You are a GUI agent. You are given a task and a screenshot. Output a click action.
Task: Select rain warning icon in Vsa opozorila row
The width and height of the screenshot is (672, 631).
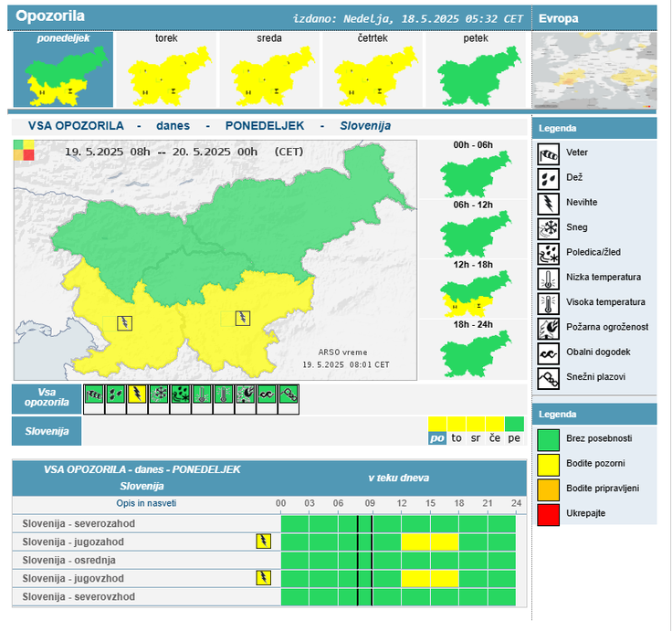pyautogui.click(x=116, y=394)
